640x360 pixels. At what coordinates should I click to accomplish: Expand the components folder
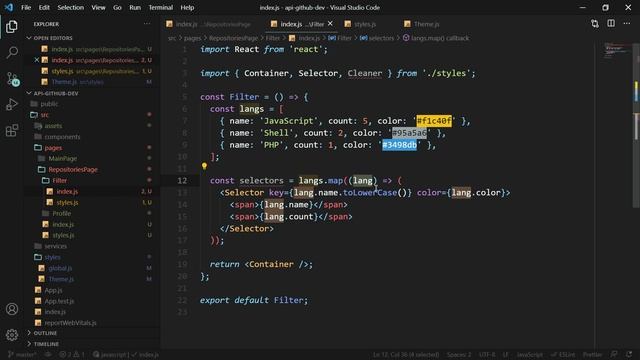(x=62, y=137)
